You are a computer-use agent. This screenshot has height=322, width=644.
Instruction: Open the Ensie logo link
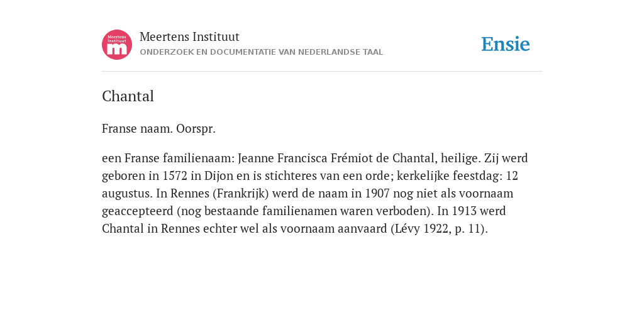[506, 44]
